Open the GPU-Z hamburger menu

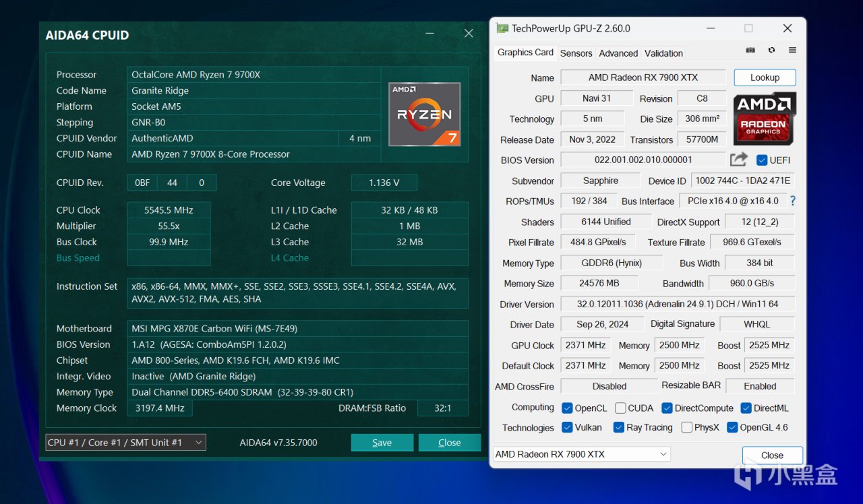coord(792,51)
